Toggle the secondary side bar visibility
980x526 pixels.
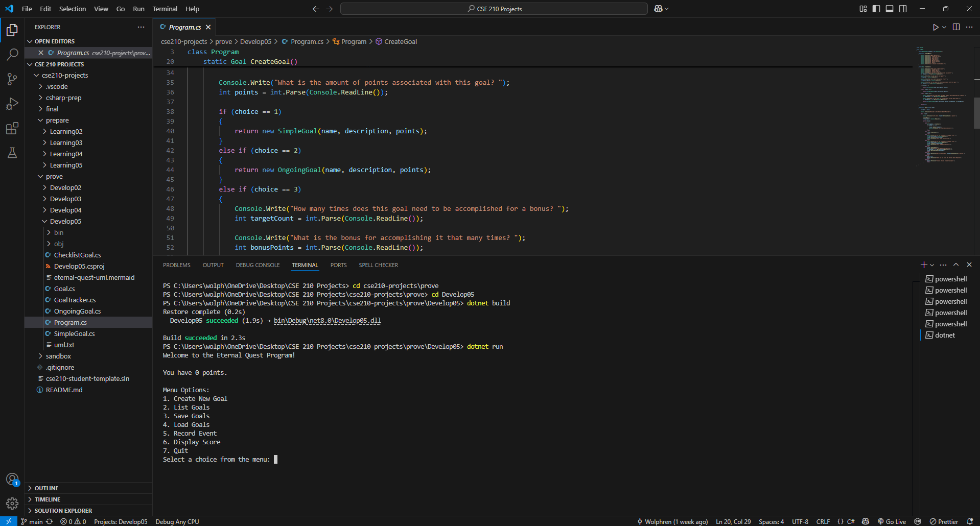coord(903,9)
